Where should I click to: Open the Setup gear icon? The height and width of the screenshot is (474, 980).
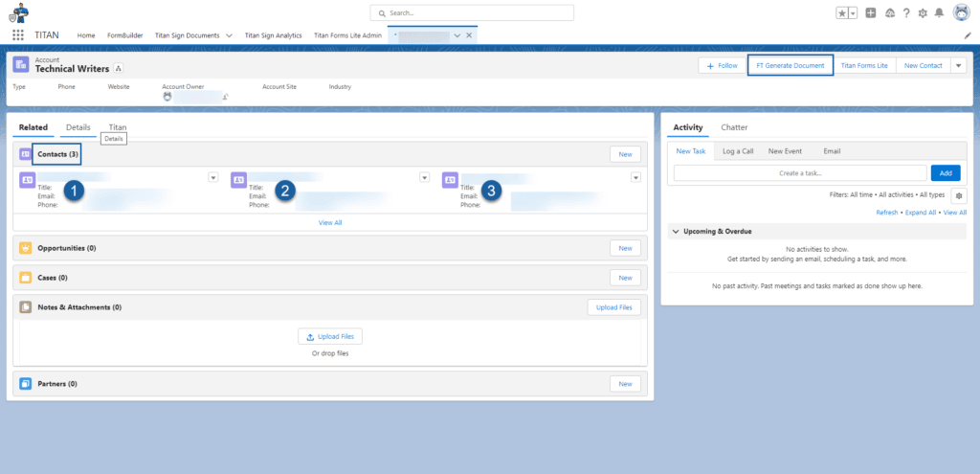(x=923, y=12)
